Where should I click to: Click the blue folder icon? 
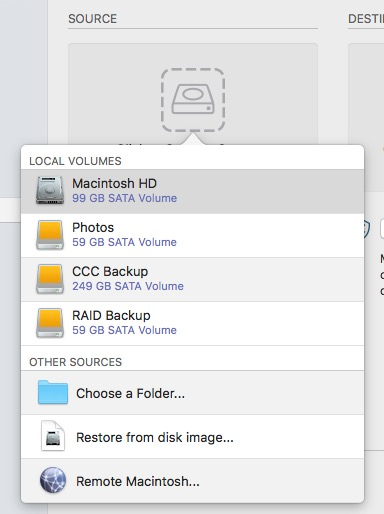[x=53, y=392]
